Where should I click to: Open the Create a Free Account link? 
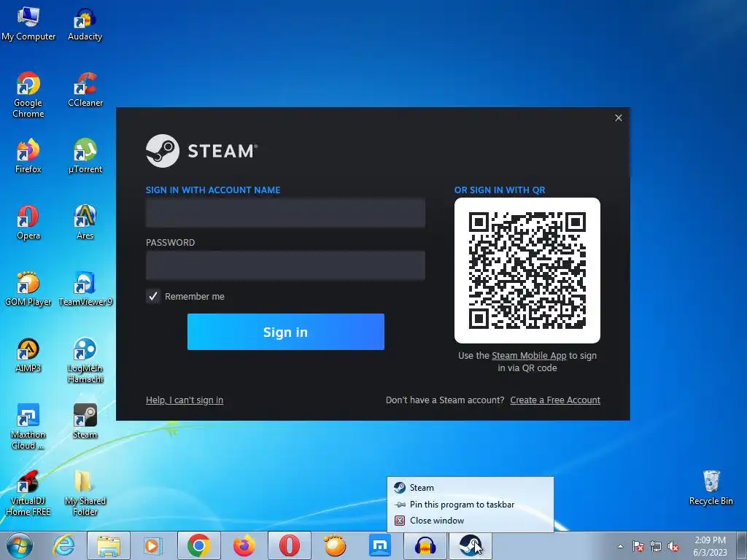555,400
